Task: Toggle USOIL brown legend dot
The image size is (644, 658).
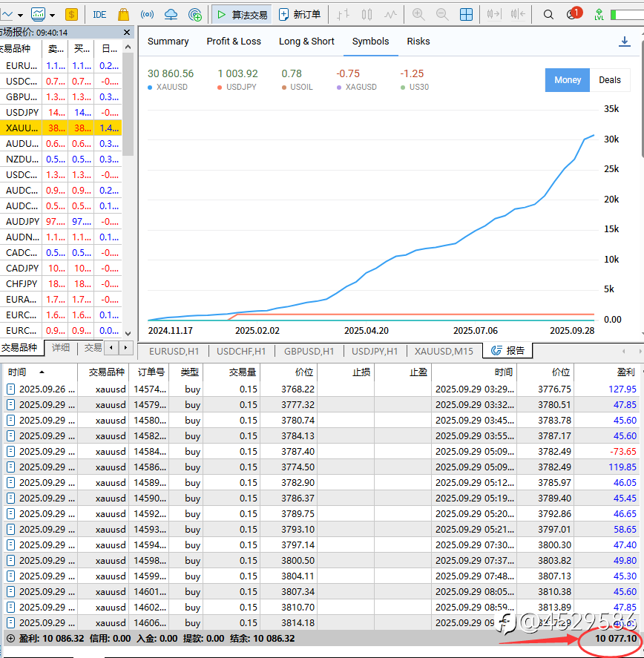Action: [284, 88]
